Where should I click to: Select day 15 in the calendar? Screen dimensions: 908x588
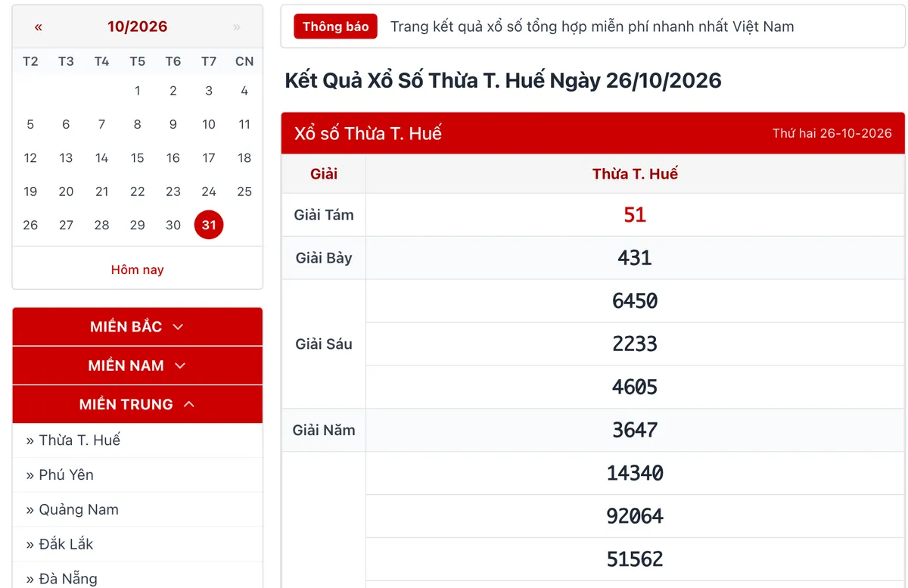pos(137,158)
